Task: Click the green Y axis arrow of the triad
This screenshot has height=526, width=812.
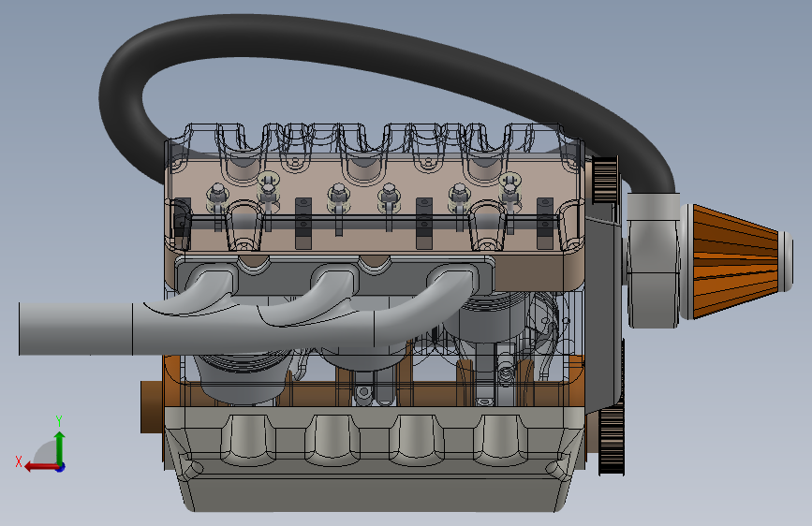Action: click(x=60, y=447)
